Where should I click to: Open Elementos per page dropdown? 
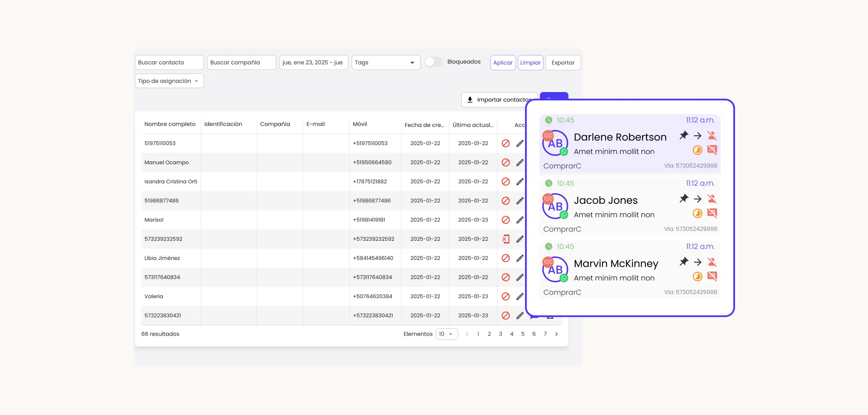(447, 334)
